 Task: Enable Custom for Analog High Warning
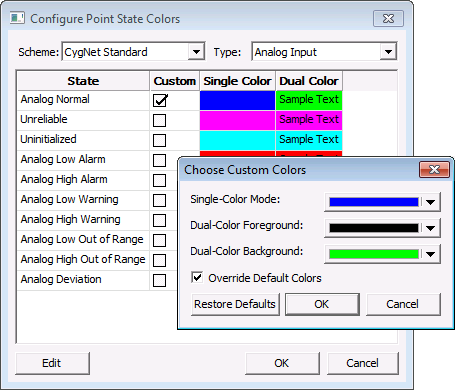point(159,220)
